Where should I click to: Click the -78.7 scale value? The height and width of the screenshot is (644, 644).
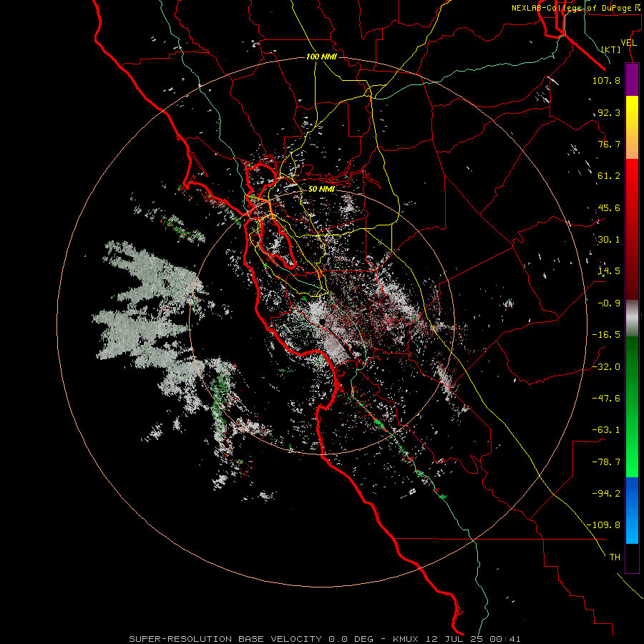pyautogui.click(x=606, y=462)
